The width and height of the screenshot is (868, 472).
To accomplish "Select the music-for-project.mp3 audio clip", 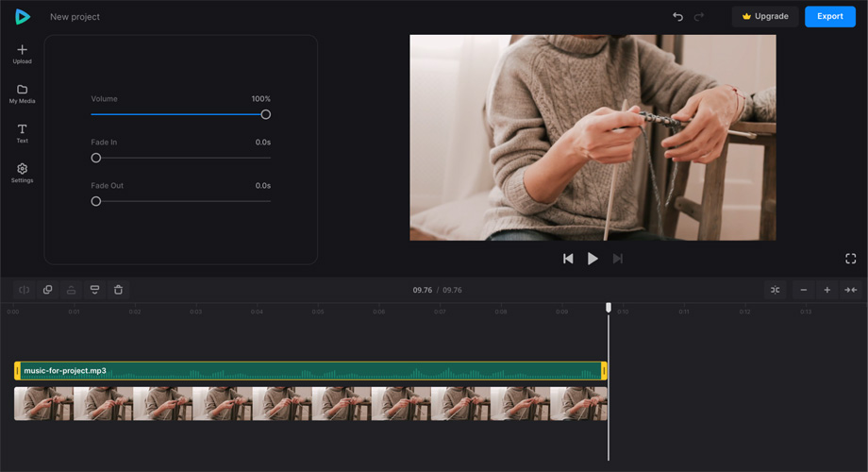I will pyautogui.click(x=310, y=371).
